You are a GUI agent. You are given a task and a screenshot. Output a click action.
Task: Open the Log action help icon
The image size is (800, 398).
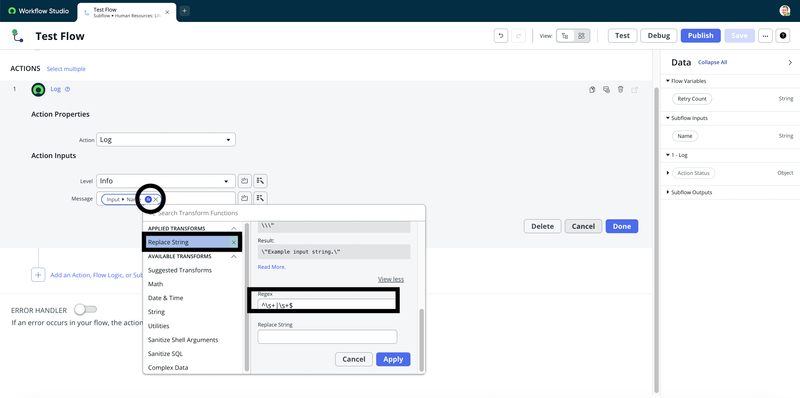click(x=67, y=89)
